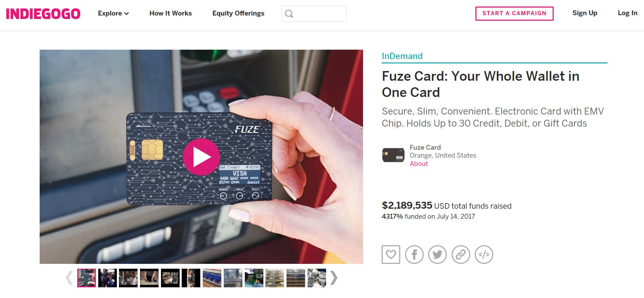
Task: Click the Log In link
Action: tap(627, 13)
